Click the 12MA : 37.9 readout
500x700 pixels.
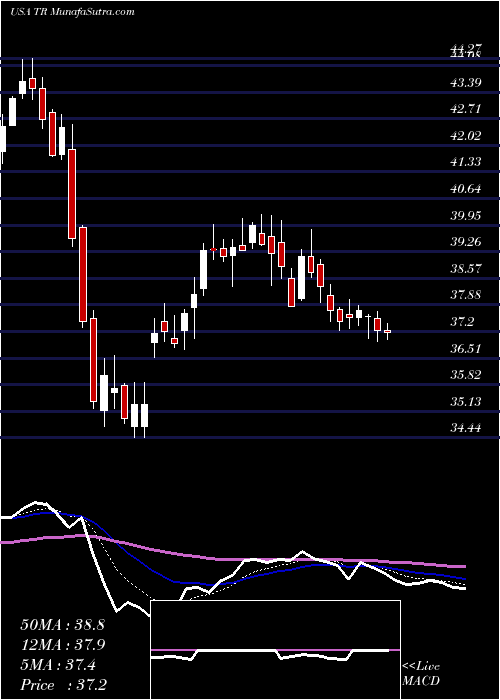(x=62, y=645)
